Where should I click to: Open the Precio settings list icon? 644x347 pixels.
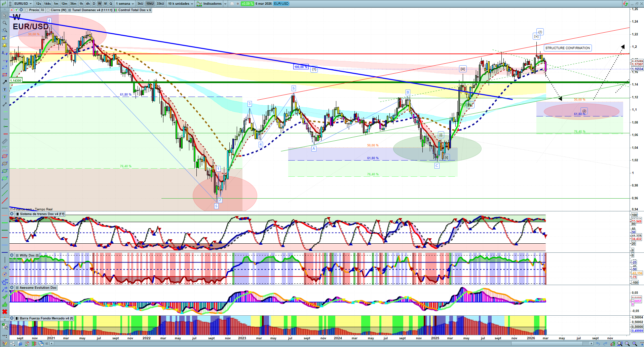click(43, 10)
